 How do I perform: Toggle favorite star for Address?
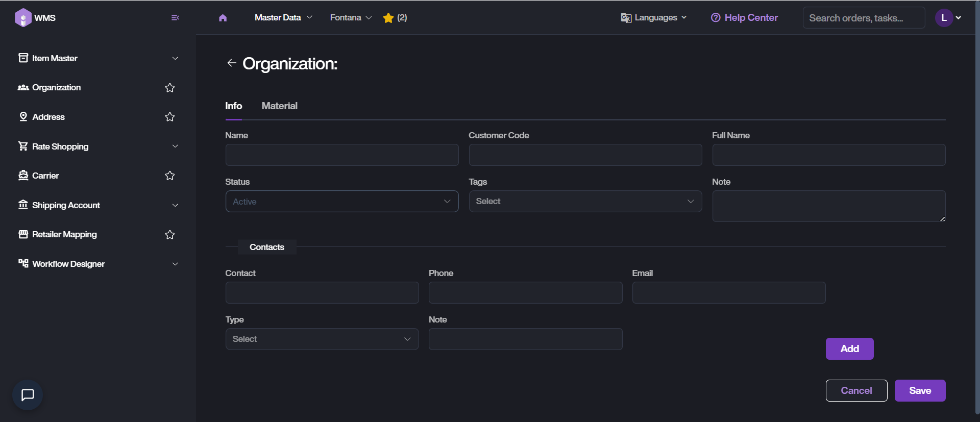coord(170,117)
